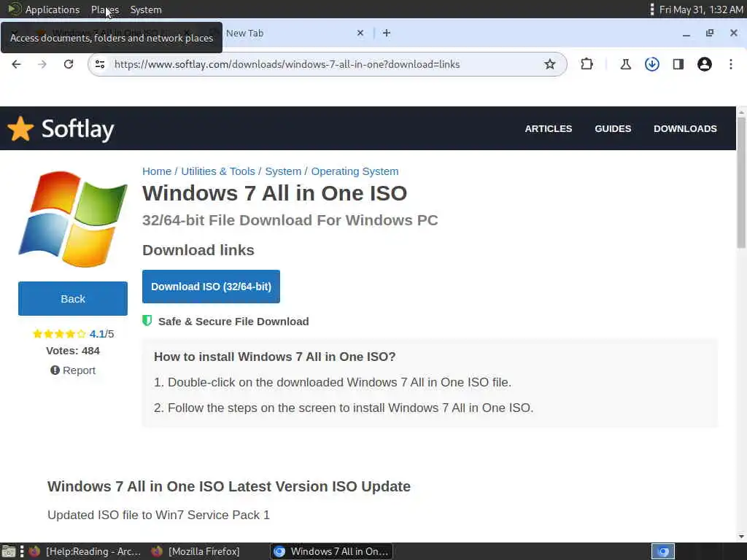Open the Extensions puzzle icon
Viewport: 747px width, 560px height.
point(587,64)
